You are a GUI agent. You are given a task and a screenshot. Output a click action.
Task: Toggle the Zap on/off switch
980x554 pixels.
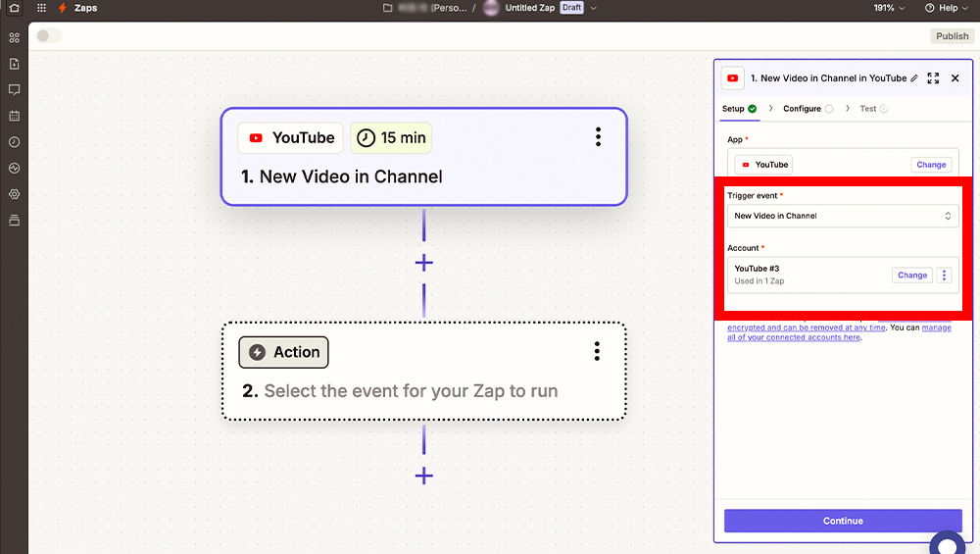[x=49, y=35]
